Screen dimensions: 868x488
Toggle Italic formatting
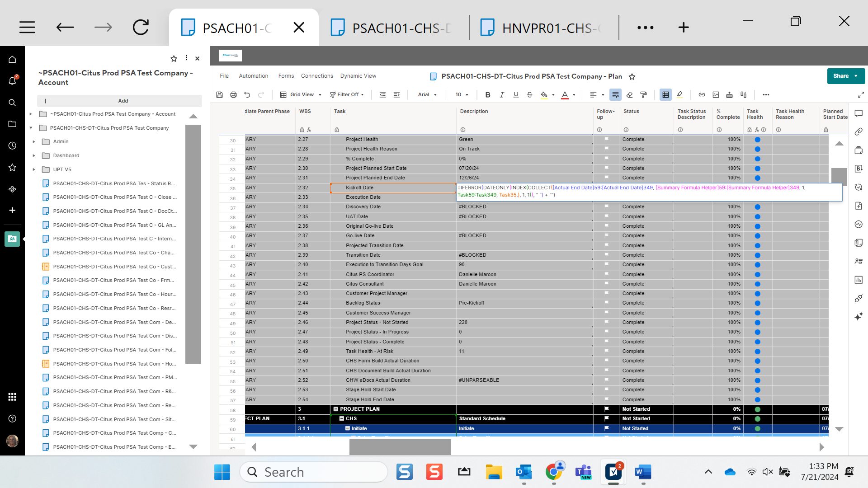pos(502,95)
